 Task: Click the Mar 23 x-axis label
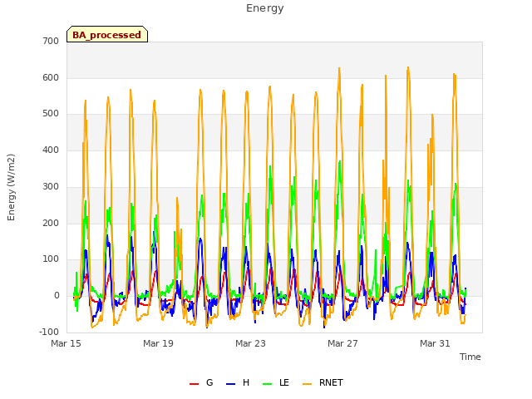click(x=251, y=343)
